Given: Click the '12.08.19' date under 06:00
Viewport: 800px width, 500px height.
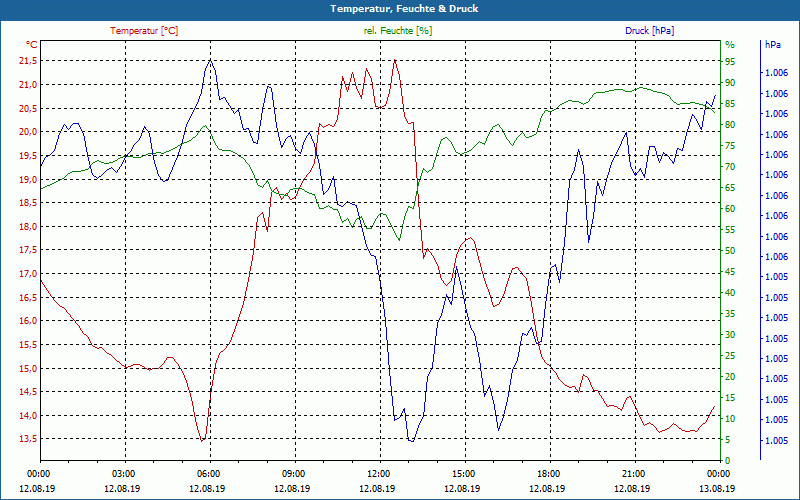Looking at the screenshot, I should point(207,488).
